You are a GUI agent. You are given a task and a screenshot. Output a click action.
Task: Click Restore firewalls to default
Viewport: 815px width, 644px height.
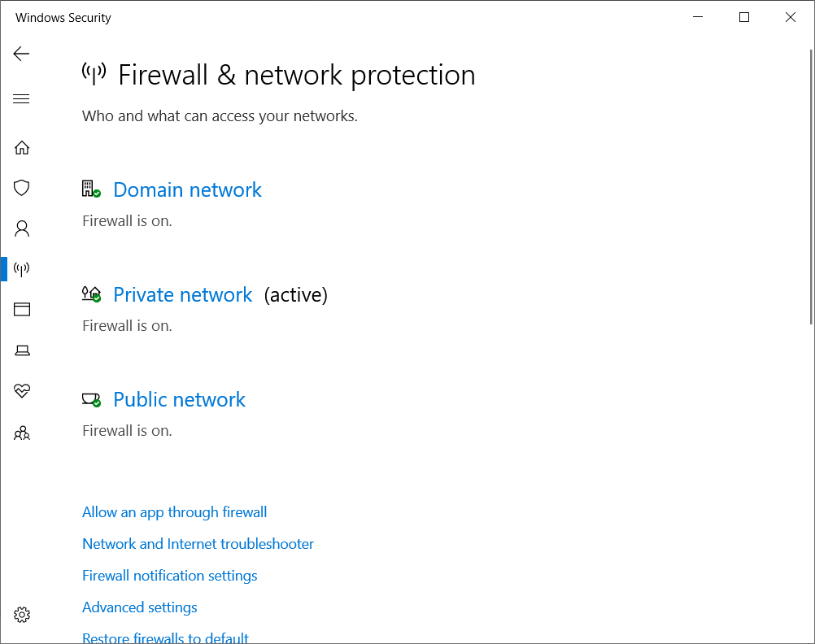(x=165, y=637)
